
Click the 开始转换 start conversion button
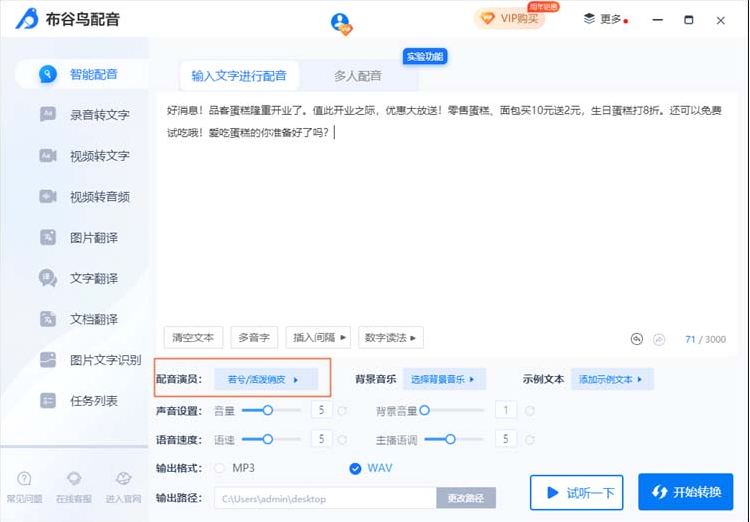click(685, 492)
